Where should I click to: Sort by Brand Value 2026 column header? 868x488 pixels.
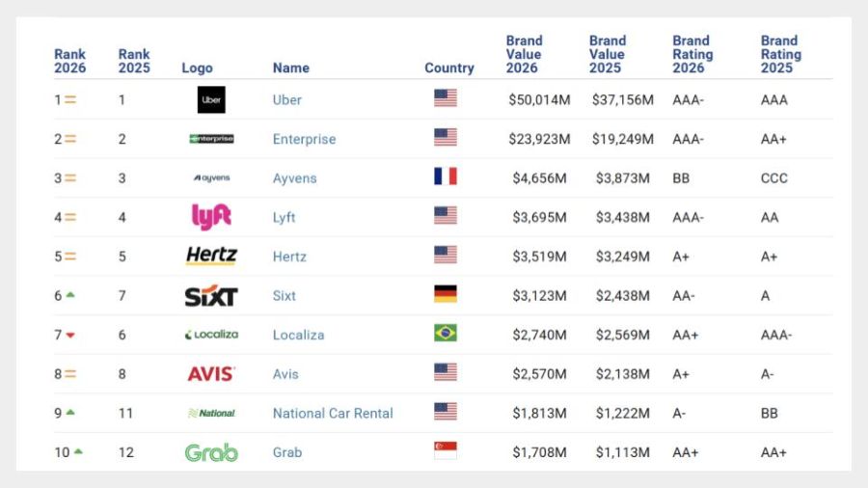click(x=524, y=54)
